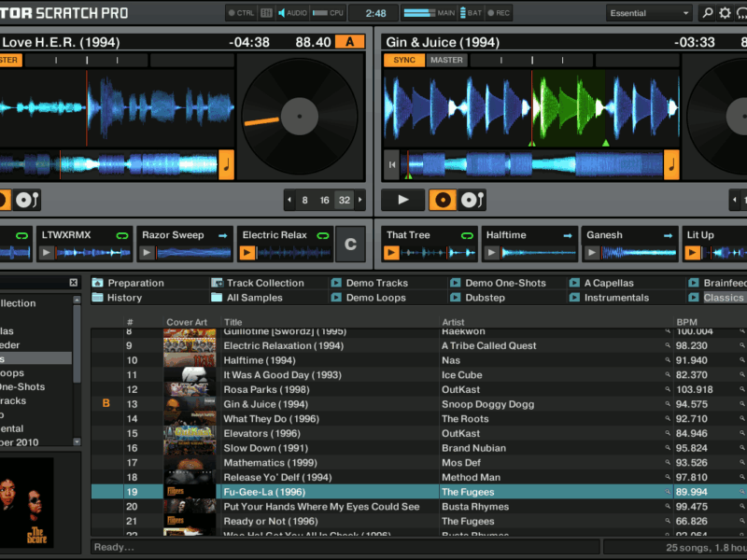Viewport: 747px width, 560px height.
Task: Open the Essential layout dropdown
Action: click(649, 13)
